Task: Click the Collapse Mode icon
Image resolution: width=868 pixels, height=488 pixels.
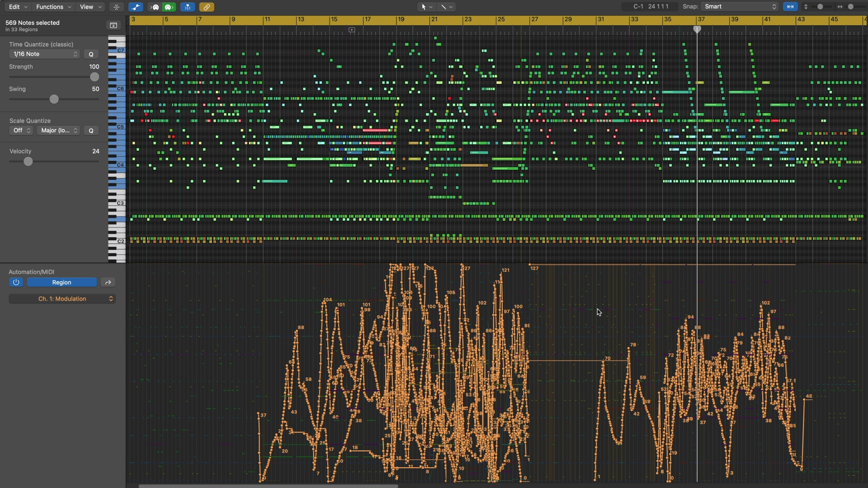Action: pos(117,7)
